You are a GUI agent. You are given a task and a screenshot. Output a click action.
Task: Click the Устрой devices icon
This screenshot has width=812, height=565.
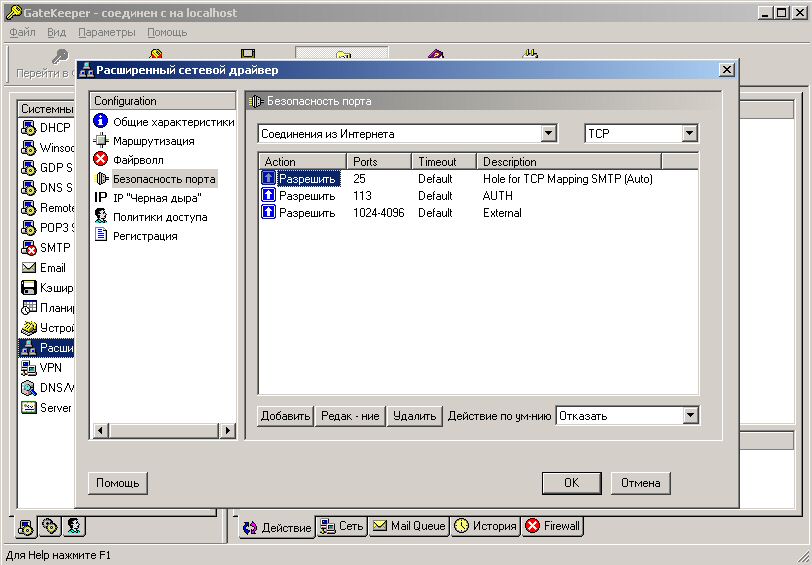[28, 328]
